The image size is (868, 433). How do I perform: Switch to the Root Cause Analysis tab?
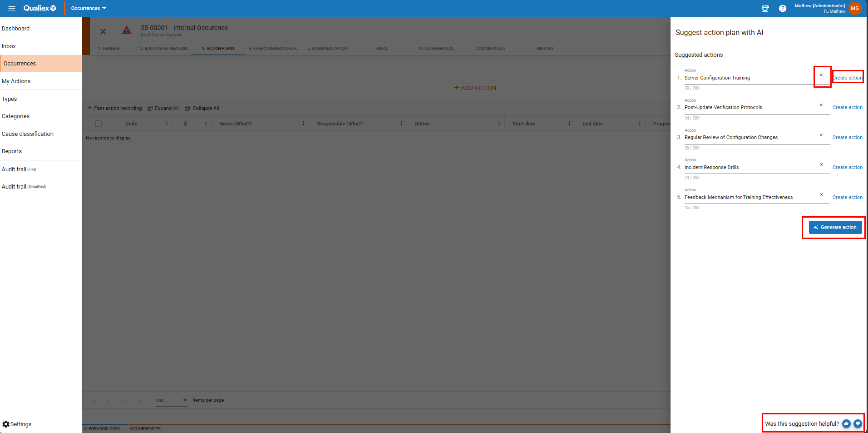164,49
